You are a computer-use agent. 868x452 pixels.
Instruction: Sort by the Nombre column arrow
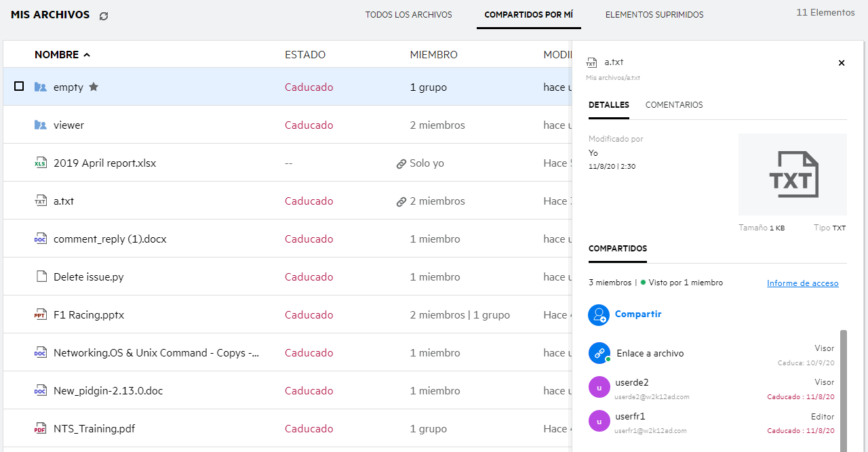coord(87,55)
